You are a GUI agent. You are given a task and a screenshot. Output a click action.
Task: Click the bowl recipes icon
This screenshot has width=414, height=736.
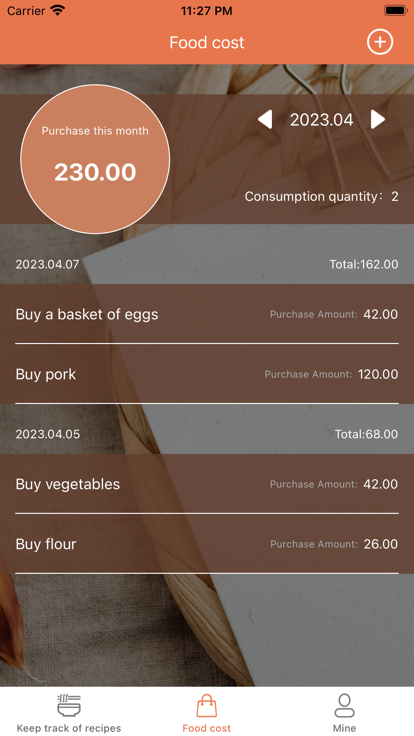click(x=69, y=705)
